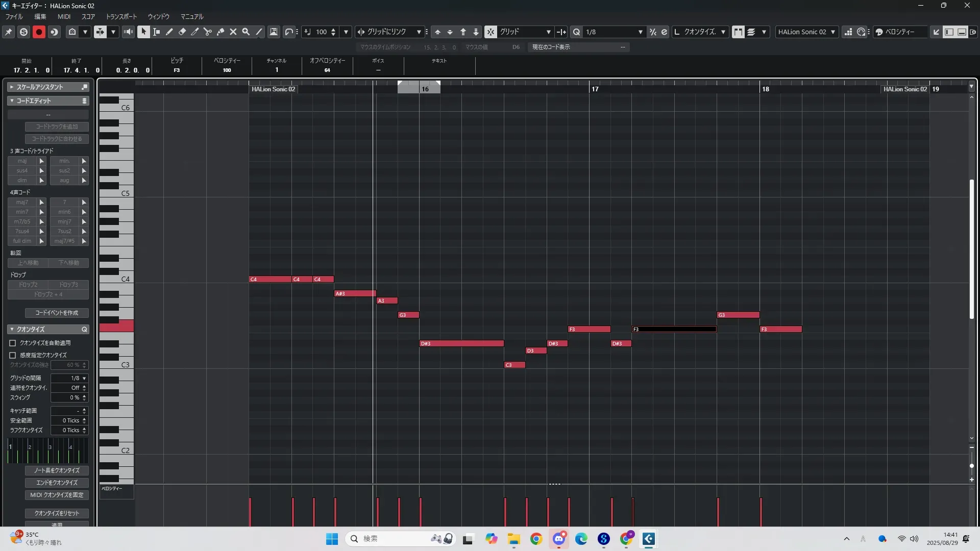Viewport: 980px width, 551px height.
Task: Select the Erase tool
Action: point(182,32)
